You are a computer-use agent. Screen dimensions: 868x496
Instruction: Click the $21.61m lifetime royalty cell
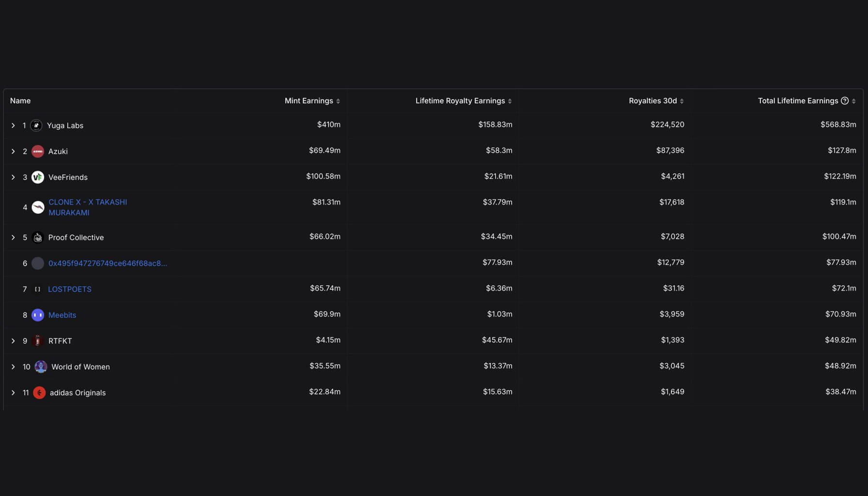(498, 176)
